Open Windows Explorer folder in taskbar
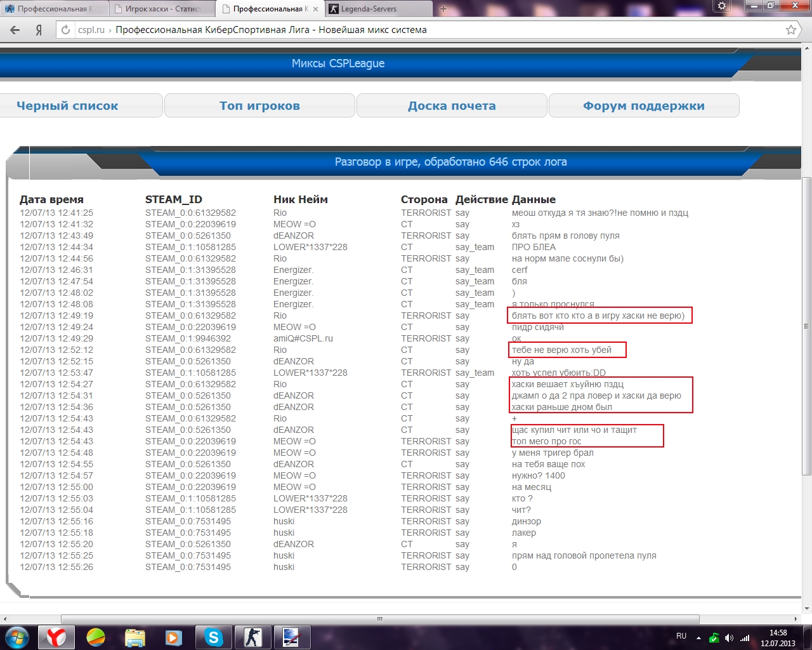812x650 pixels. (135, 637)
